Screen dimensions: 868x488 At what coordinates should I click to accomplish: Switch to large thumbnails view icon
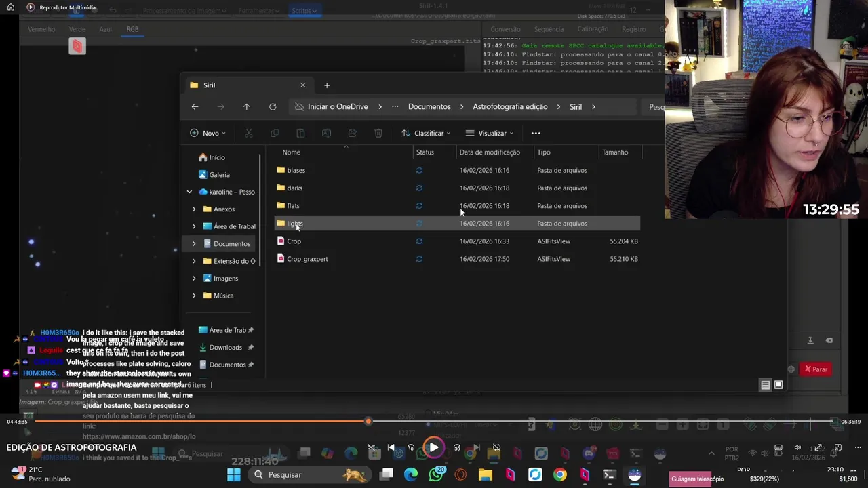[x=778, y=385]
